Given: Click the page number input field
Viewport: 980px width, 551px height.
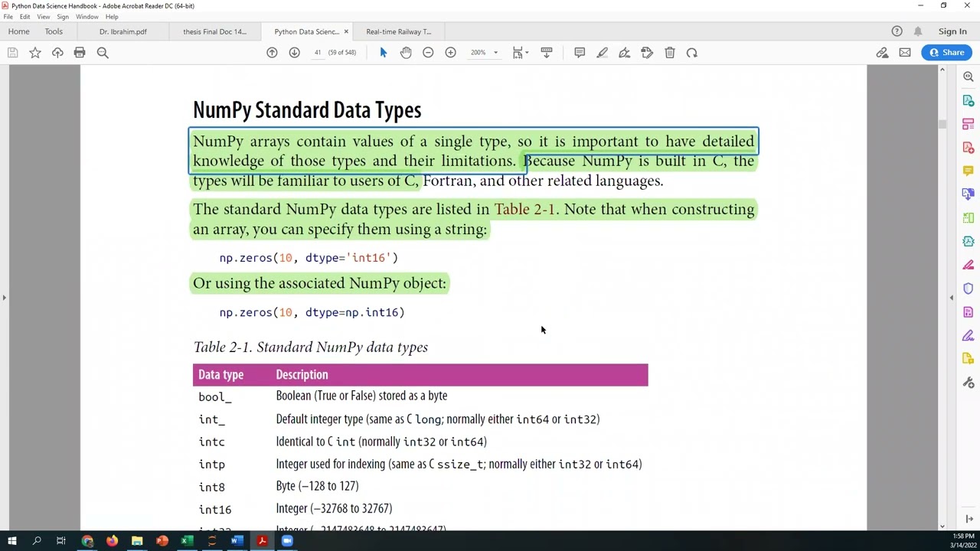Looking at the screenshot, I should tap(317, 53).
